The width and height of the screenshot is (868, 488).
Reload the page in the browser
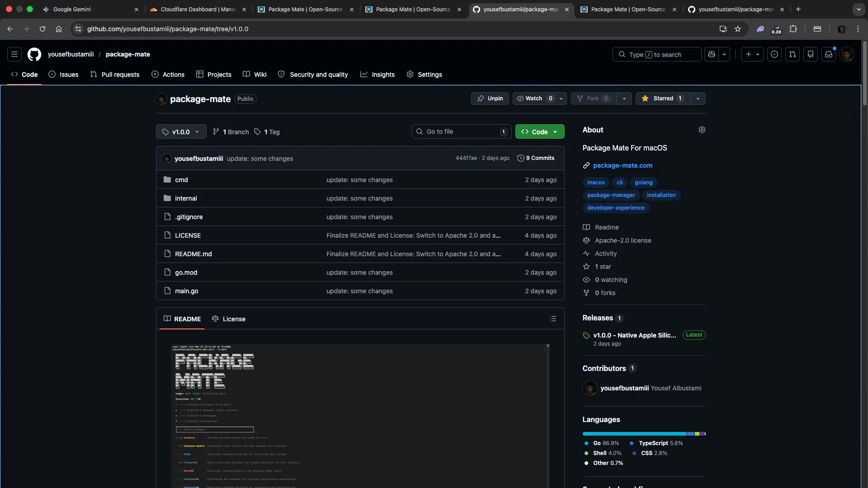42,29
